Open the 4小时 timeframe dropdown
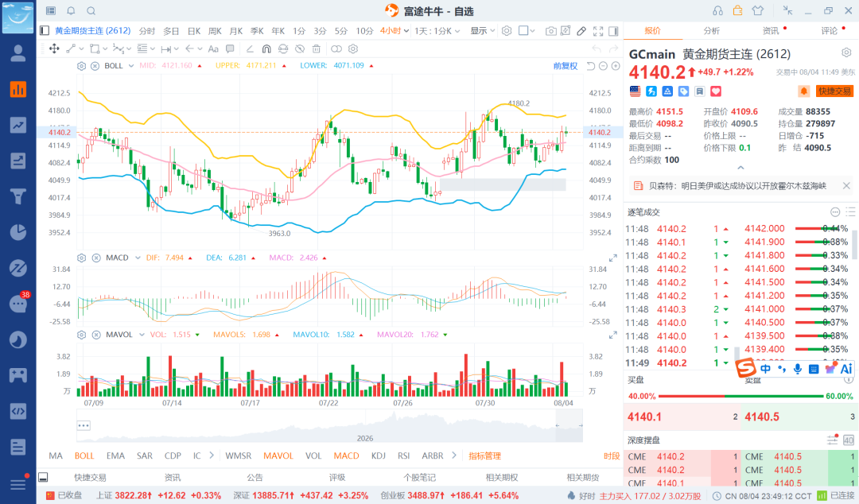 (395, 31)
